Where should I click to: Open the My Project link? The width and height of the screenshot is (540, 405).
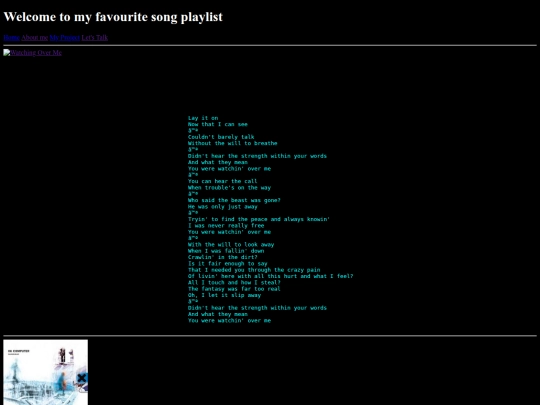(65, 38)
